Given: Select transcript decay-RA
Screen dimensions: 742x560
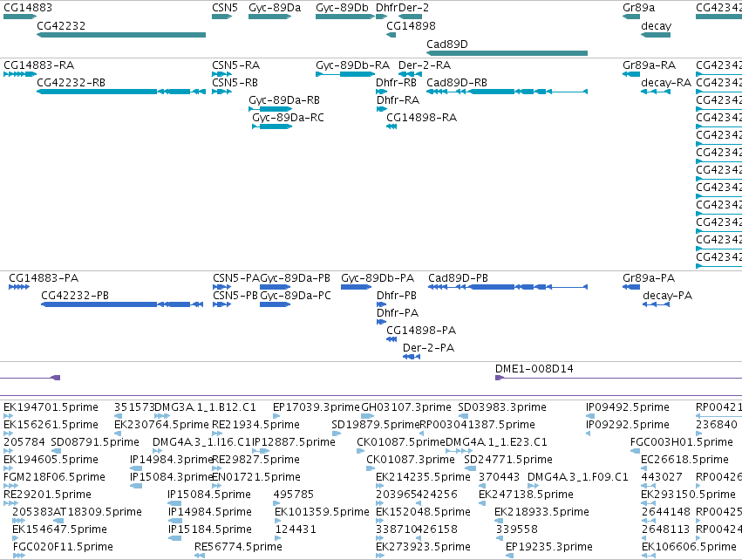Looking at the screenshot, I should click(666, 82).
